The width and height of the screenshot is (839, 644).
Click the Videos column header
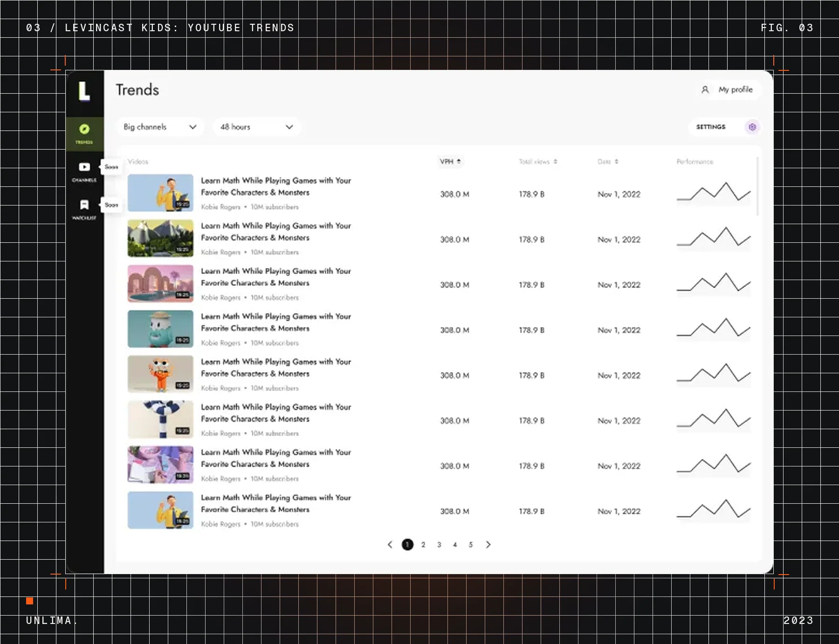[x=138, y=162]
